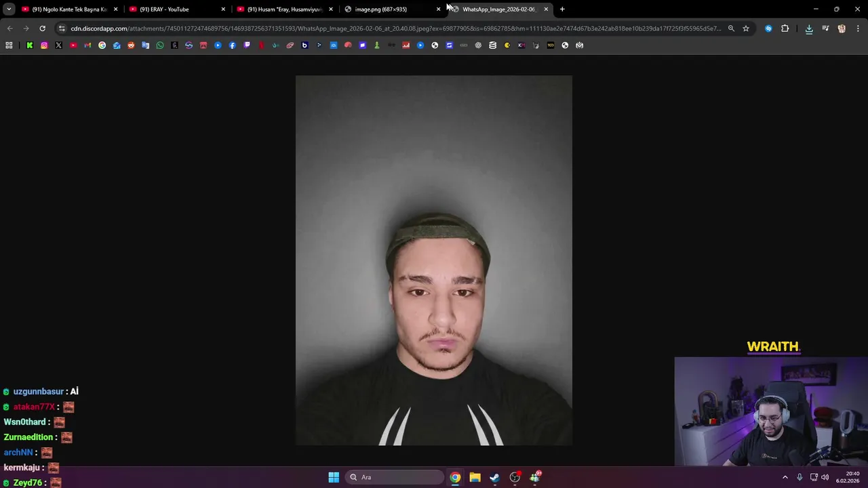Show hidden system tray icons

[x=785, y=477]
